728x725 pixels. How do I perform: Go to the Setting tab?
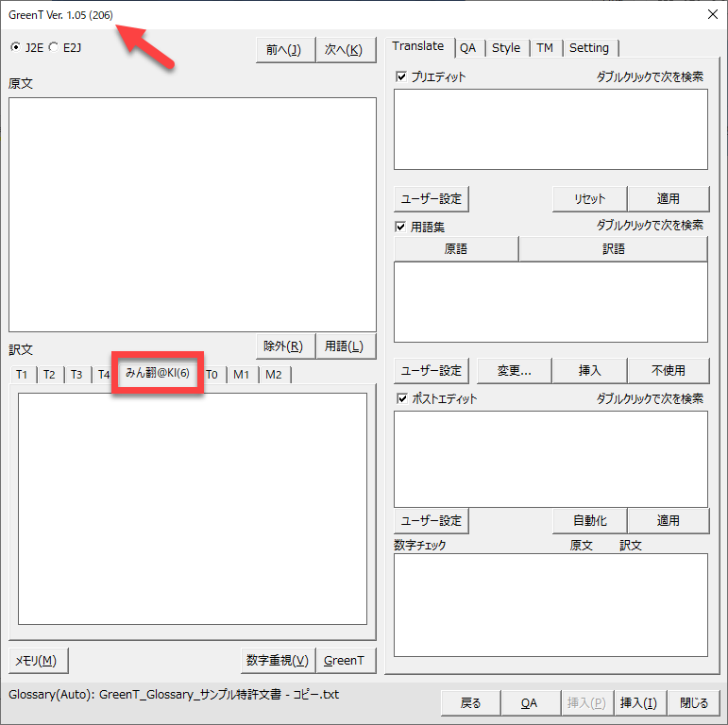click(588, 48)
